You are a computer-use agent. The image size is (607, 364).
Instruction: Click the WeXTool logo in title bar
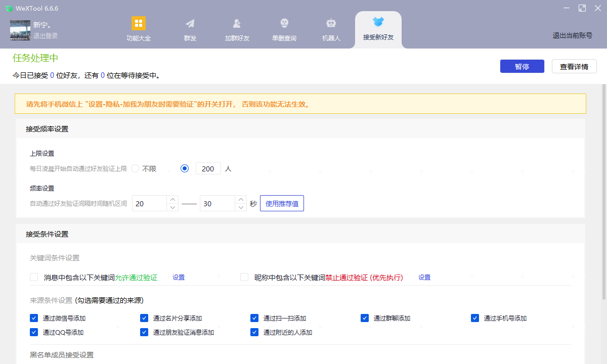tap(9, 8)
